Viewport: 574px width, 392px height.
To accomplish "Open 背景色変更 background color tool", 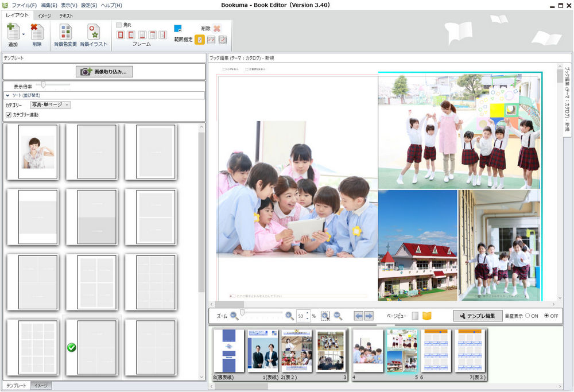I will pos(65,32).
